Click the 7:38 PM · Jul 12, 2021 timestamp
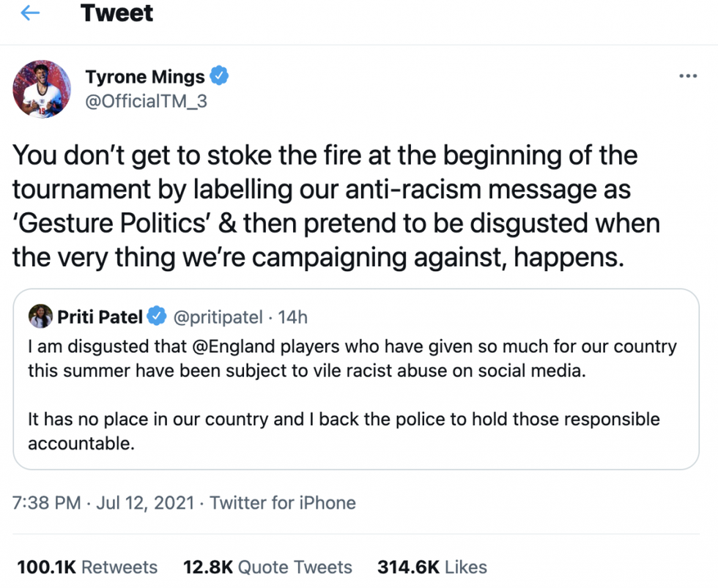Viewport: 718px width, 588px height. click(x=104, y=503)
